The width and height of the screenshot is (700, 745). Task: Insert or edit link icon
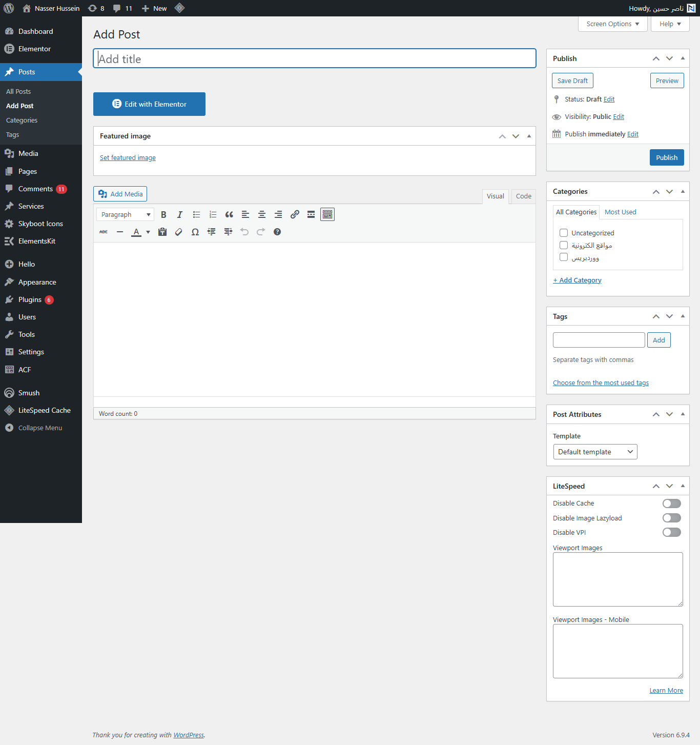click(295, 214)
